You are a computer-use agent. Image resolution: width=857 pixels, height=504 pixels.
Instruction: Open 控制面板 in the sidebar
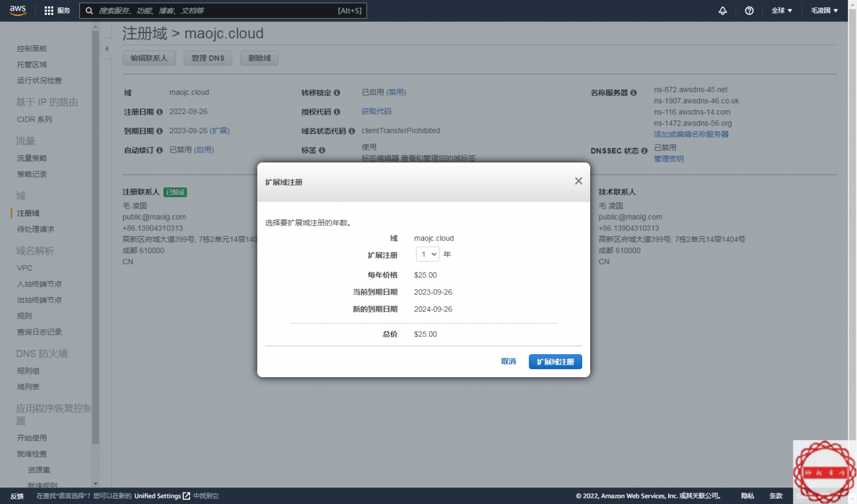point(32,49)
